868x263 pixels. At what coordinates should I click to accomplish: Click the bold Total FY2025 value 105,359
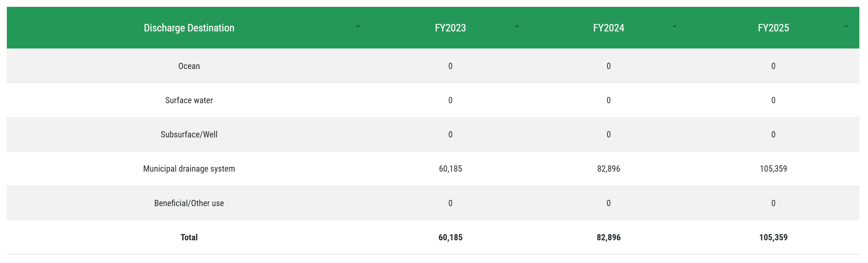(773, 238)
